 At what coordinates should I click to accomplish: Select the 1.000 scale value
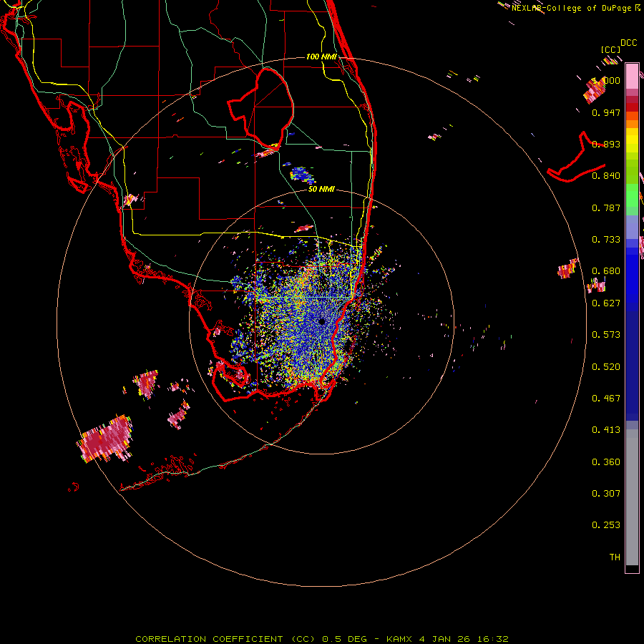coord(606,80)
